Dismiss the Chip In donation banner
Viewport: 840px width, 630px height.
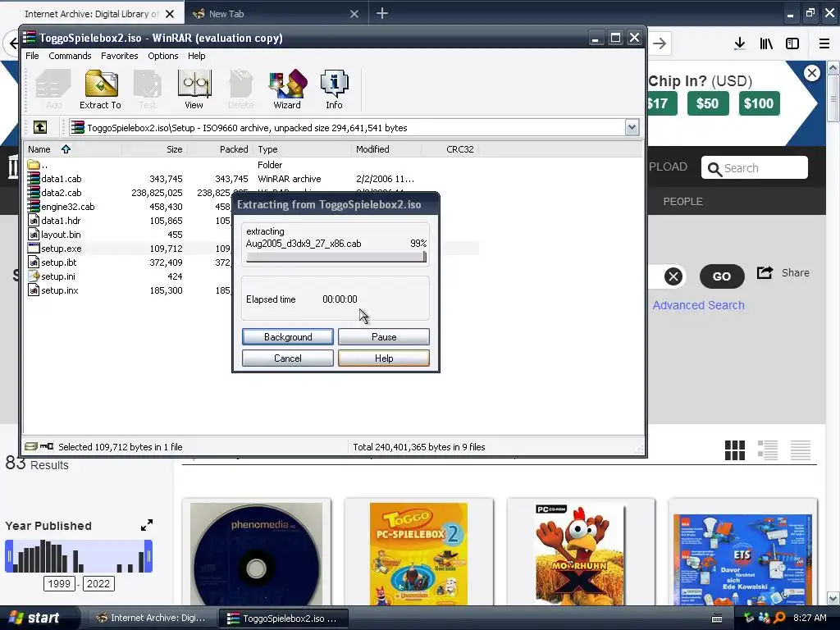pyautogui.click(x=811, y=73)
